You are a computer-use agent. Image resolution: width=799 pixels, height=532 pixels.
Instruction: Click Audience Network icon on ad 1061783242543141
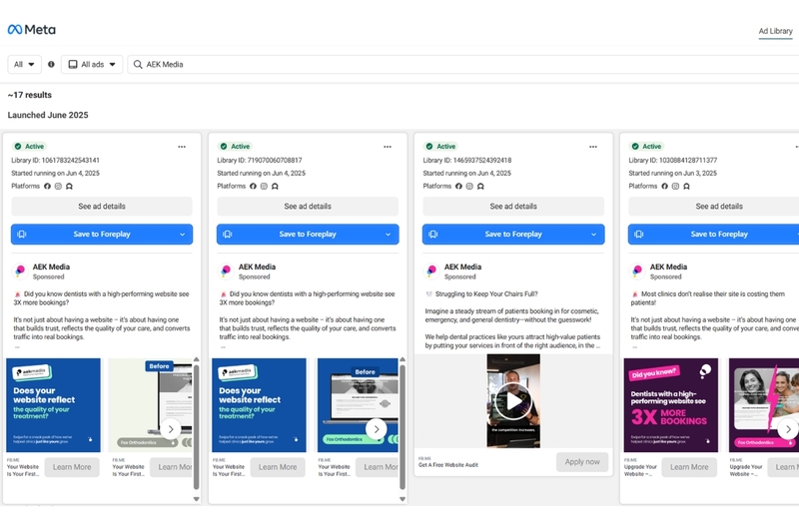69,186
